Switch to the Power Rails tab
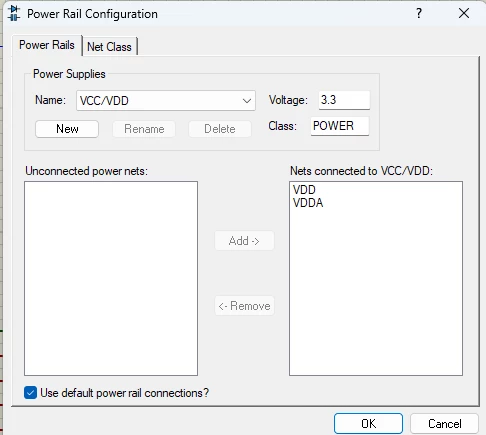This screenshot has width=486, height=435. click(x=47, y=45)
